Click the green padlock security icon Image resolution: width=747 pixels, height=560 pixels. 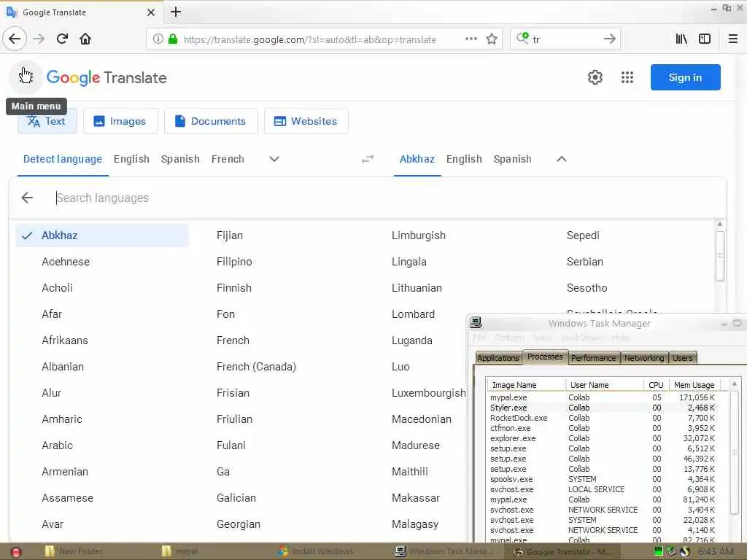point(173,39)
